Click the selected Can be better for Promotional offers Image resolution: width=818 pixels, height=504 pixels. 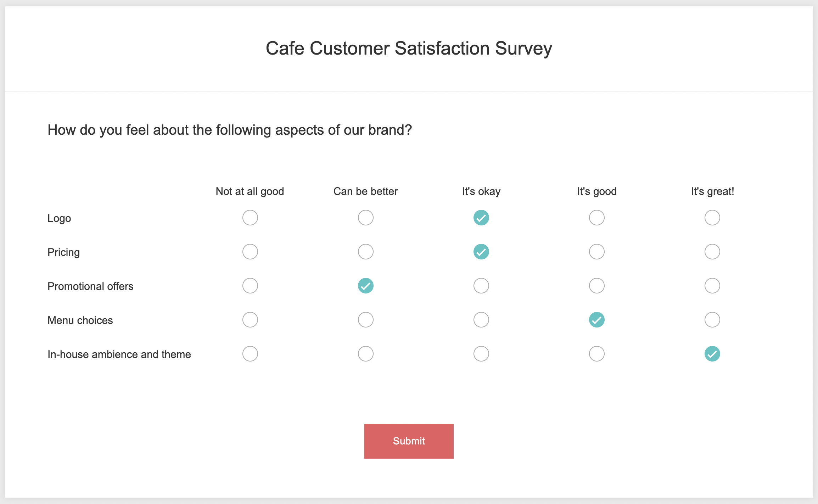[366, 286]
